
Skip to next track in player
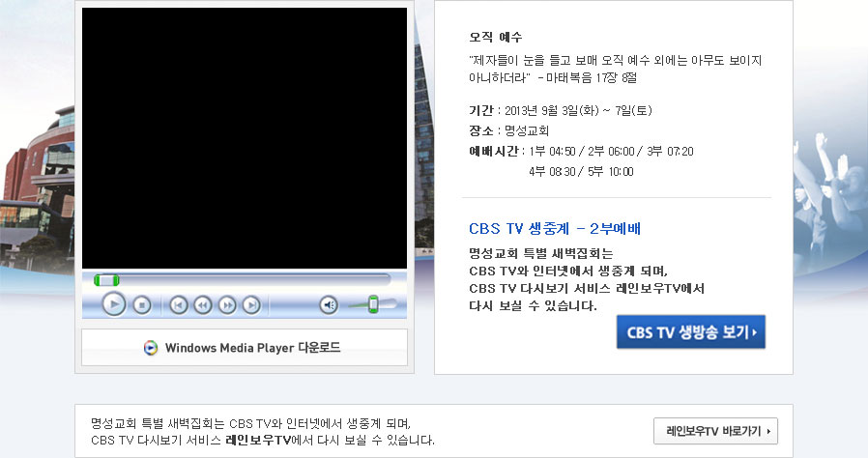coord(251,305)
